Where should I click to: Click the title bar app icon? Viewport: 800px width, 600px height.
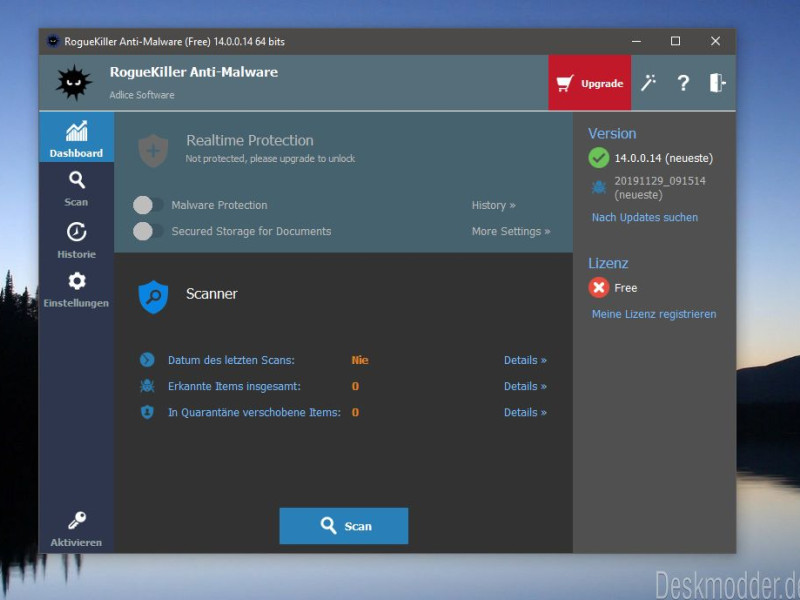pyautogui.click(x=53, y=41)
